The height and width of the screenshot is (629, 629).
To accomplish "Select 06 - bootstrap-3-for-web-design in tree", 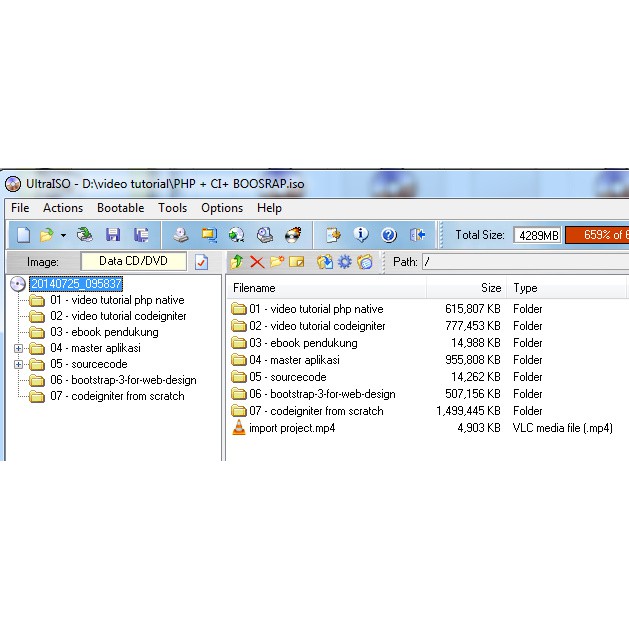I will click(123, 380).
